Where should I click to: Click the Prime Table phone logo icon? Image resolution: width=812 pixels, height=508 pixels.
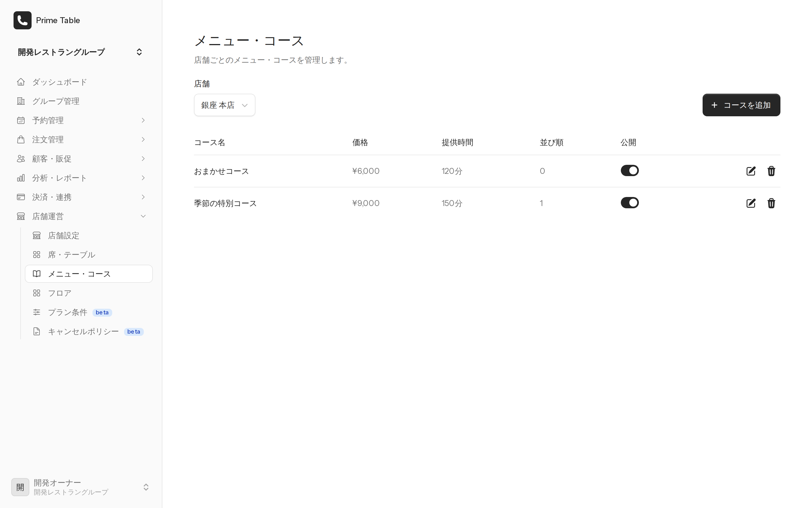[22, 20]
